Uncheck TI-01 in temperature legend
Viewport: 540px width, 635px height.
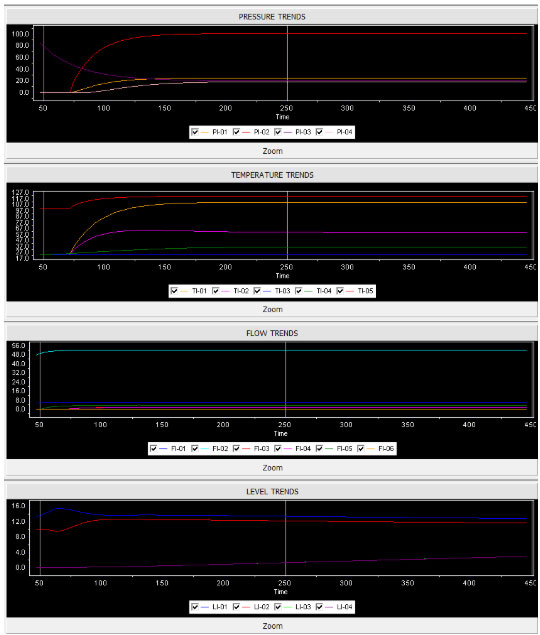[x=174, y=291]
